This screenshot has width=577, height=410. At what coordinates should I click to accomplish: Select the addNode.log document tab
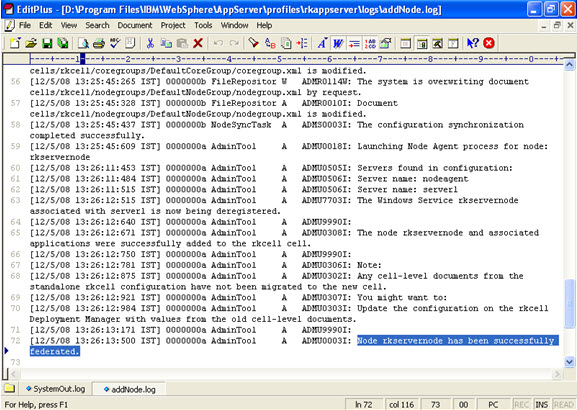point(130,389)
